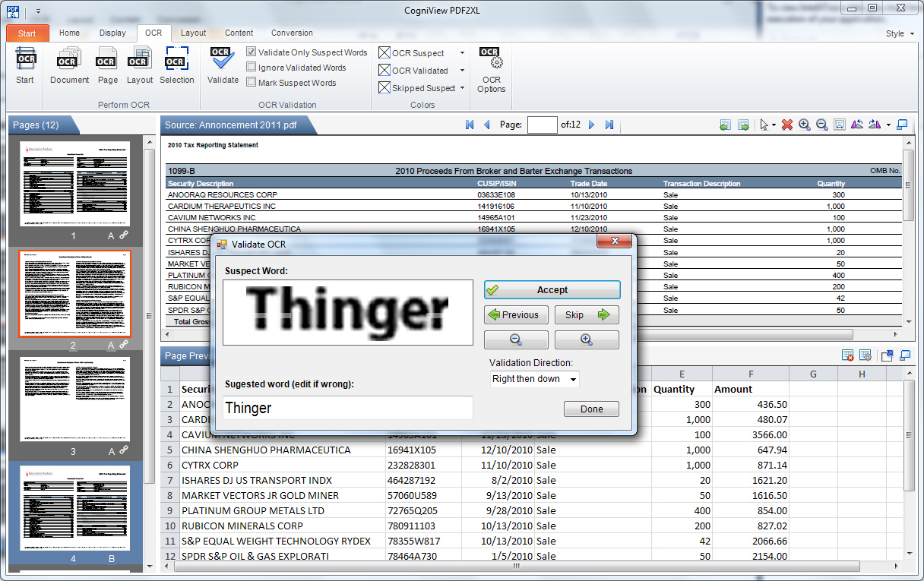
Task: Click the red X delete icon in source toolbar
Action: tap(787, 125)
